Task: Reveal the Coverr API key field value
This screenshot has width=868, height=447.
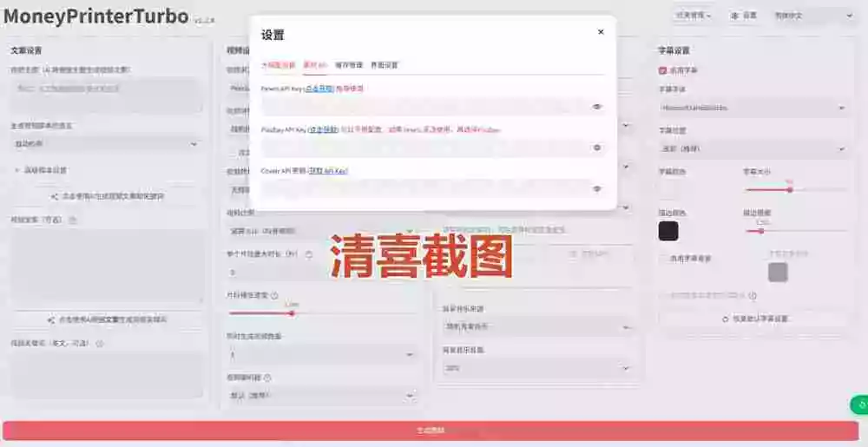Action: coord(597,188)
